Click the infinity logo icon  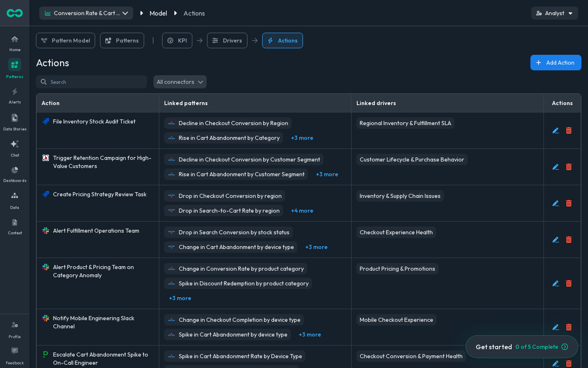coord(15,13)
